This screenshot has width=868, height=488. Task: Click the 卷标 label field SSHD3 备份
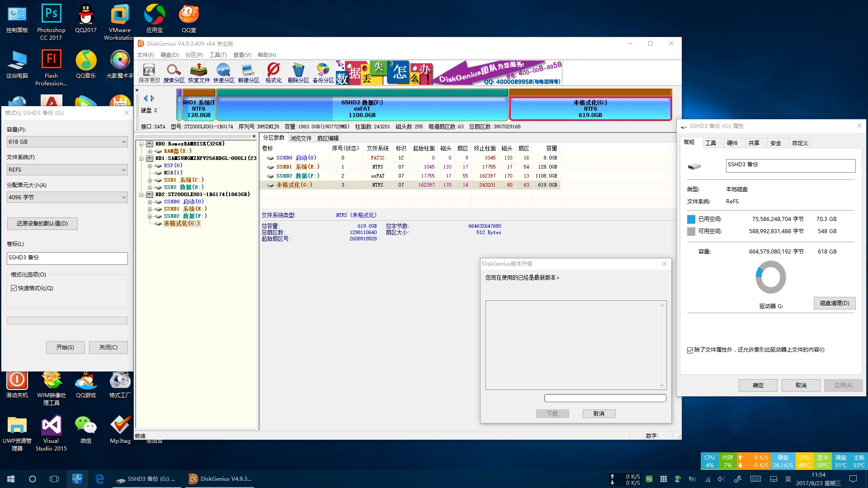click(x=67, y=258)
